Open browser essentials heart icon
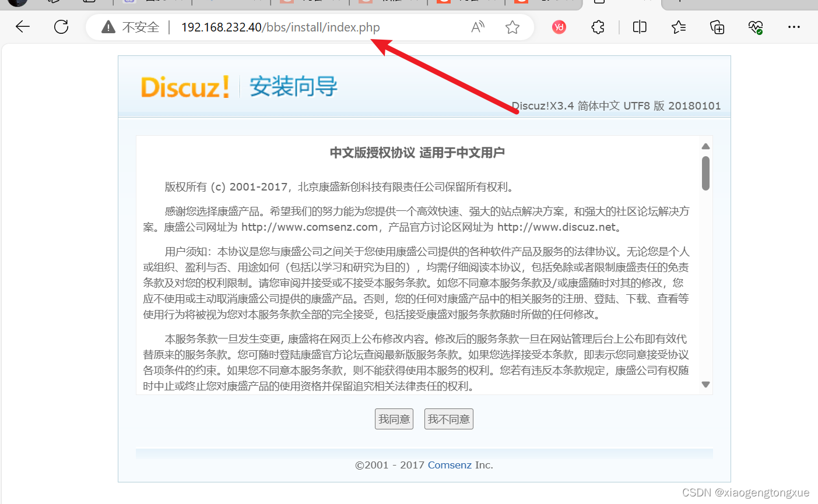 [755, 27]
